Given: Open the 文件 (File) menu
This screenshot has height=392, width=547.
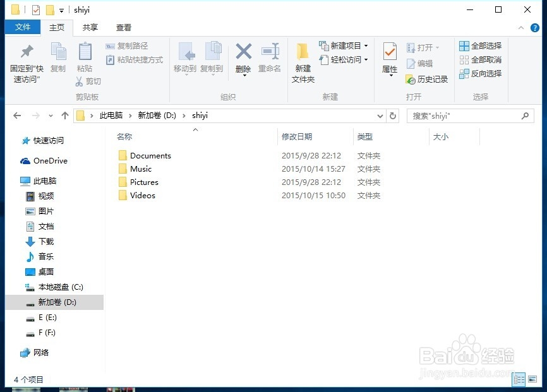Looking at the screenshot, I should point(23,27).
